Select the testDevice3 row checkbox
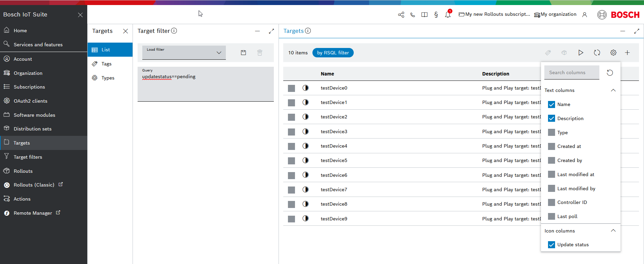 click(x=291, y=132)
